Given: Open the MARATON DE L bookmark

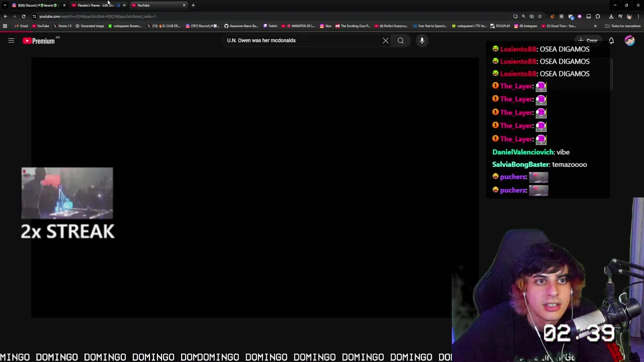Looking at the screenshot, I should (298, 26).
